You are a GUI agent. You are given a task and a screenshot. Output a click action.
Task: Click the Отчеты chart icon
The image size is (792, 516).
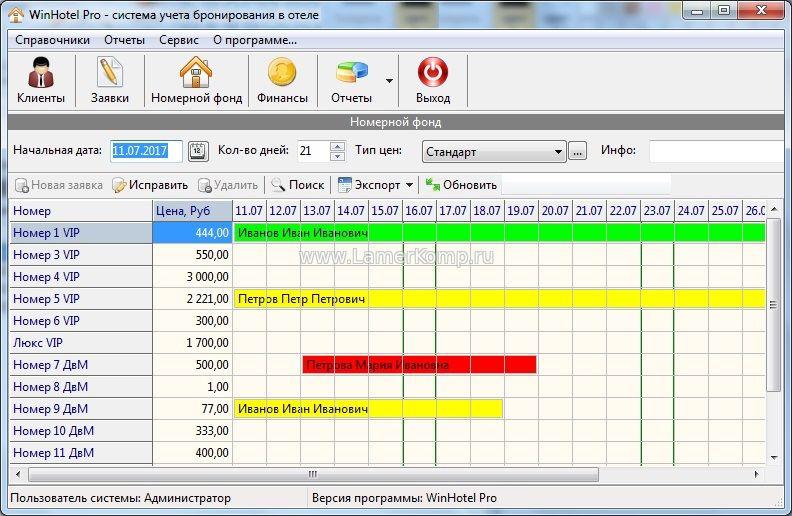click(x=351, y=75)
